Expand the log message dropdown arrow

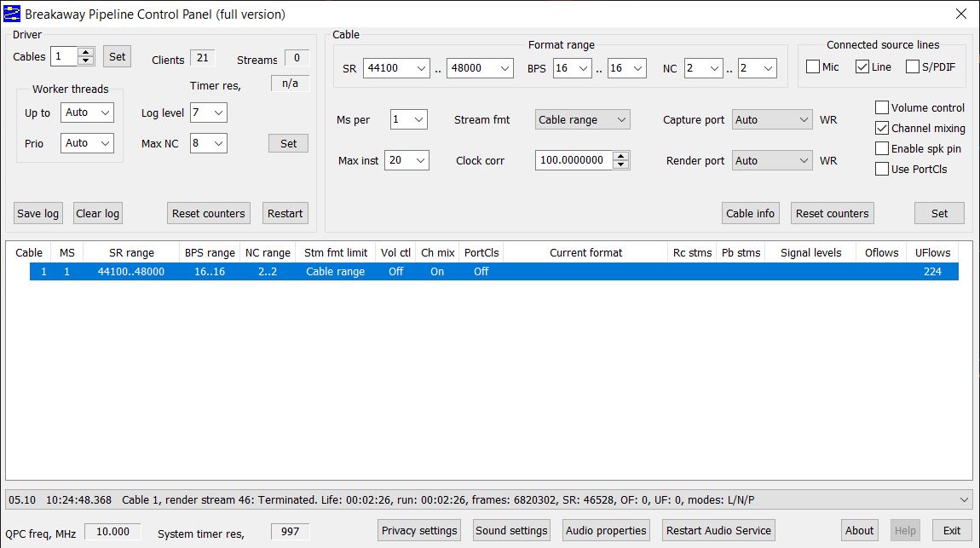point(965,500)
